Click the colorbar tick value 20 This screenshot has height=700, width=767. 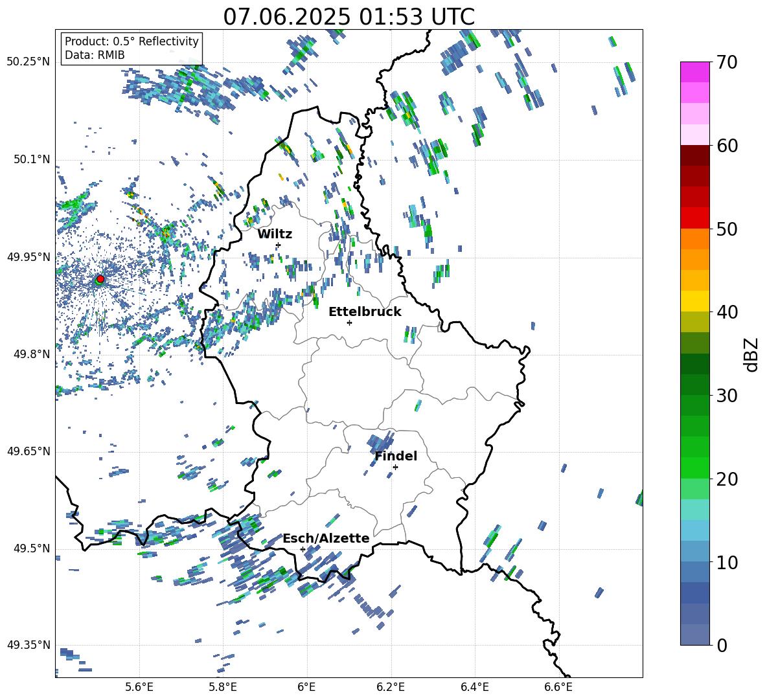tap(726, 479)
